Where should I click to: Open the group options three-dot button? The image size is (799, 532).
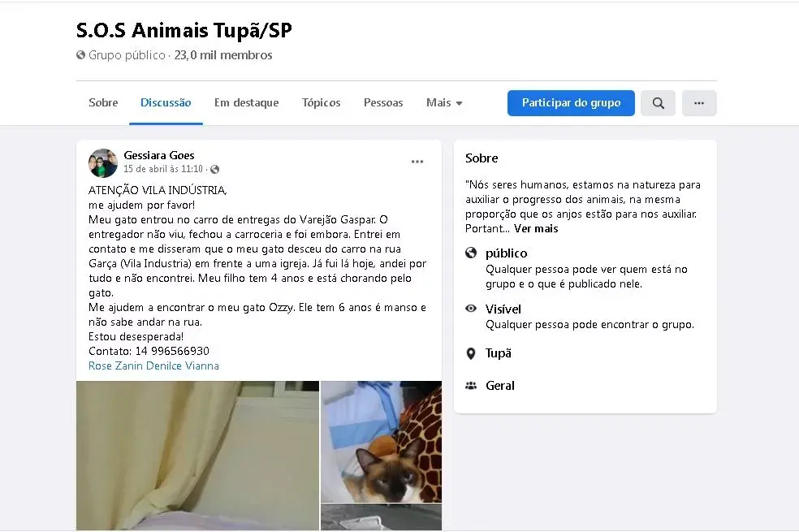(x=699, y=103)
